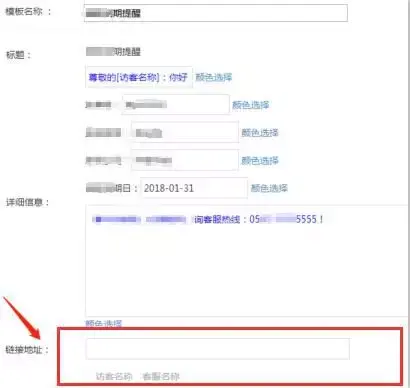410x388 pixels.
Task: Click the first blurred-label detail input field
Action: [x=176, y=105]
